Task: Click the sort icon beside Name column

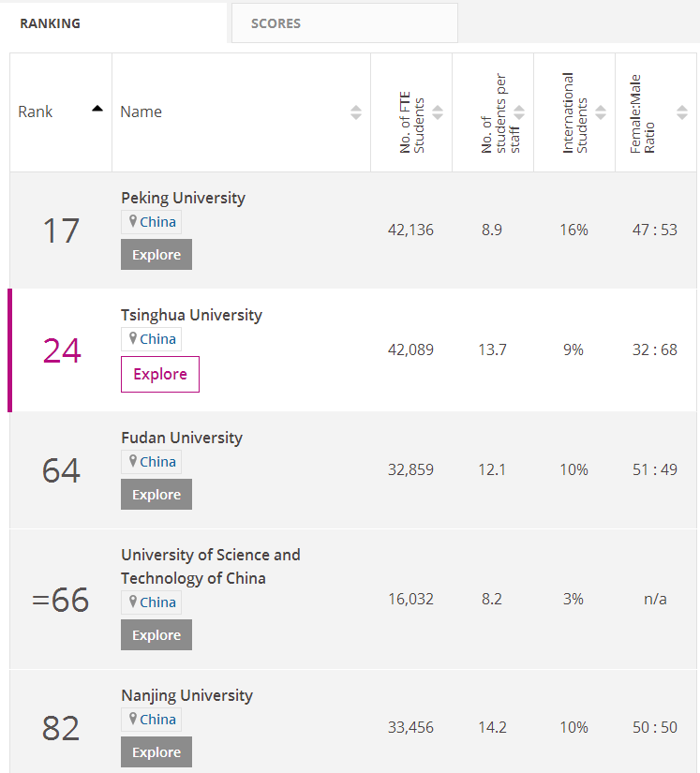Action: click(x=356, y=111)
